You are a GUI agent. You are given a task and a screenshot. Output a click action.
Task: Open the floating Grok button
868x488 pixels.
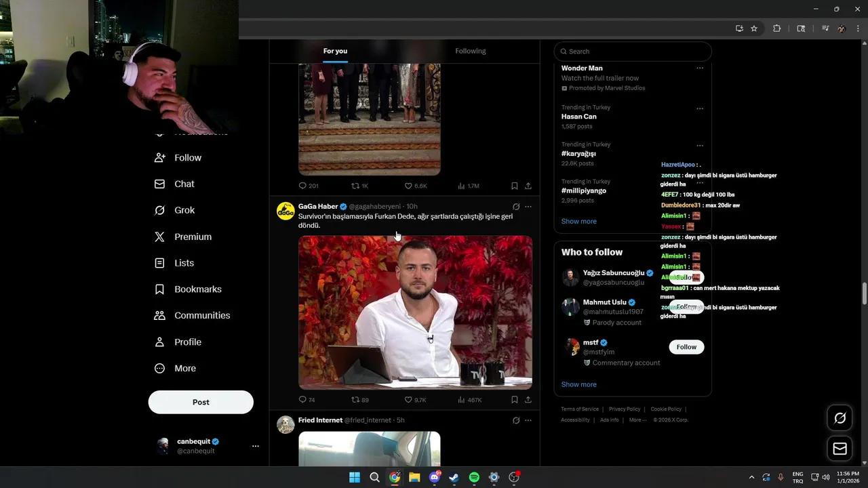point(840,418)
